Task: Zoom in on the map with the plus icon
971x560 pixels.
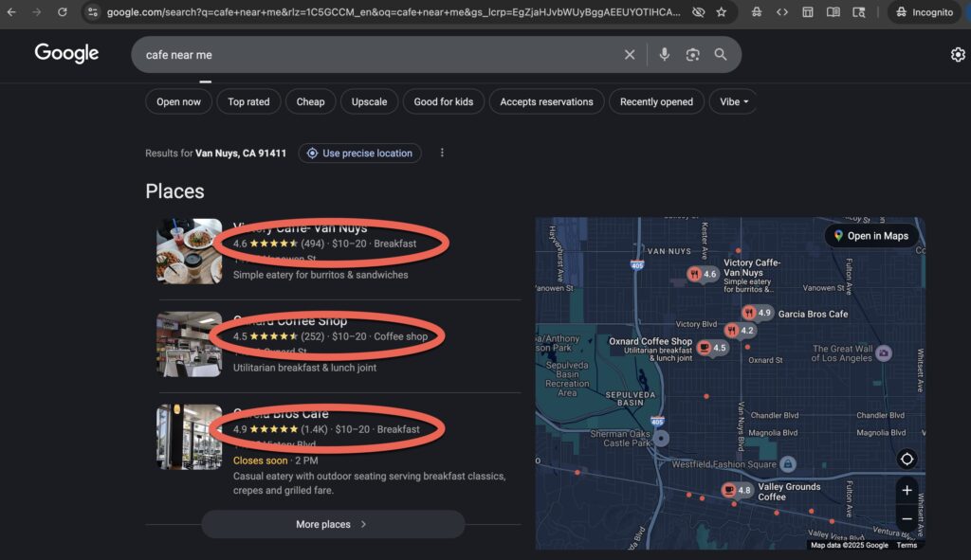Action: (907, 491)
